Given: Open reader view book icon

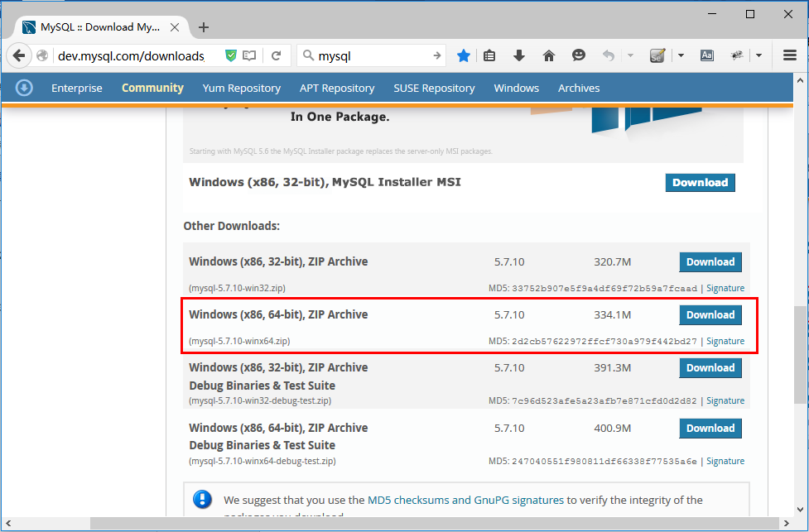Looking at the screenshot, I should (250, 55).
